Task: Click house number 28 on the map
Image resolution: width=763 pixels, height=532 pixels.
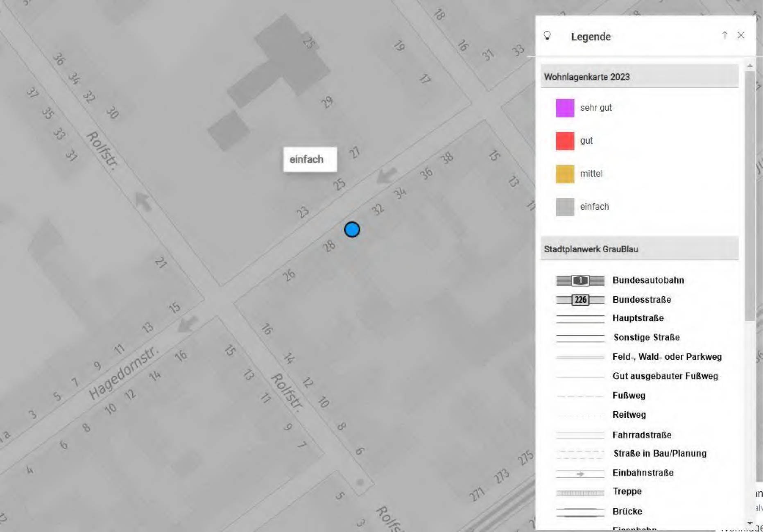Action: pyautogui.click(x=329, y=245)
